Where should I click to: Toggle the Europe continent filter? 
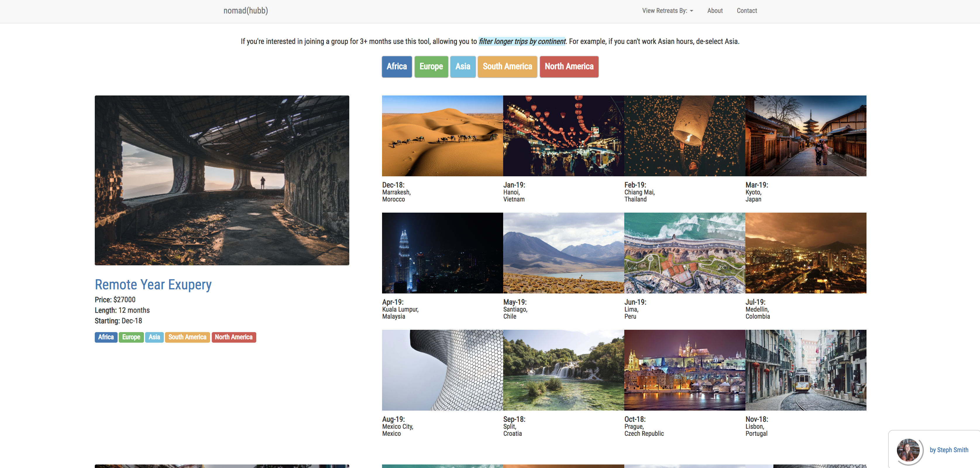[431, 67]
